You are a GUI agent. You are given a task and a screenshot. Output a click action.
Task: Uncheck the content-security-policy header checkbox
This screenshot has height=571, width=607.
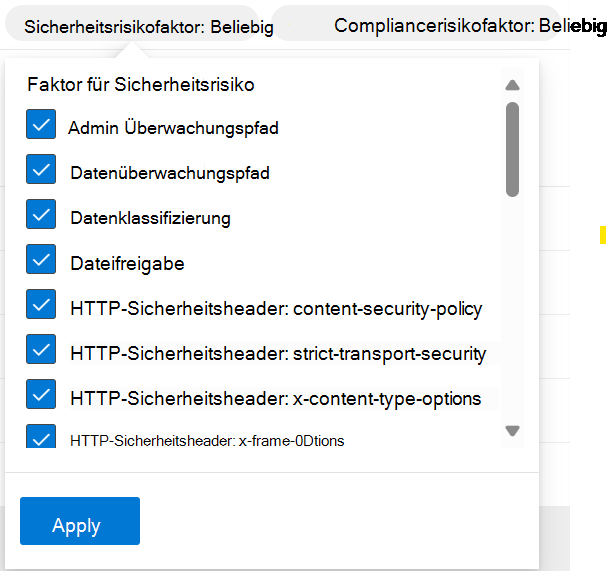coord(41,306)
